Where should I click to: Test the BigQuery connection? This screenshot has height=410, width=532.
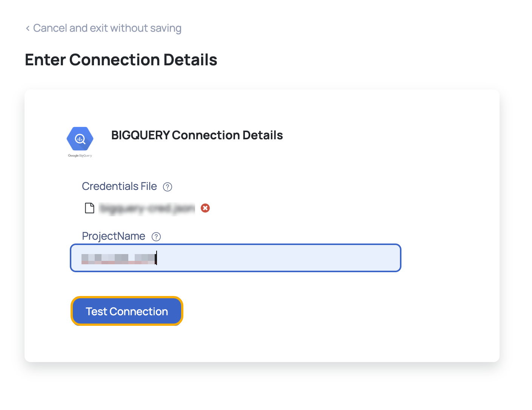coord(126,311)
